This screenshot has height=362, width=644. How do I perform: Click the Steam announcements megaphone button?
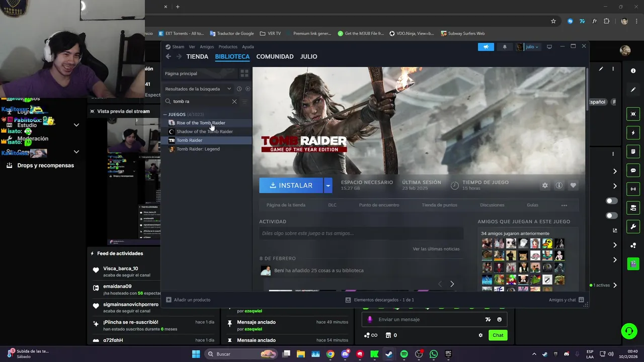click(486, 47)
